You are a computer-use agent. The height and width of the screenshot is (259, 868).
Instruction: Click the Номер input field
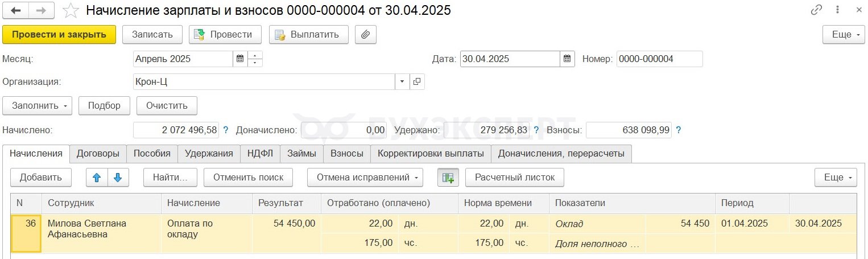pos(660,59)
